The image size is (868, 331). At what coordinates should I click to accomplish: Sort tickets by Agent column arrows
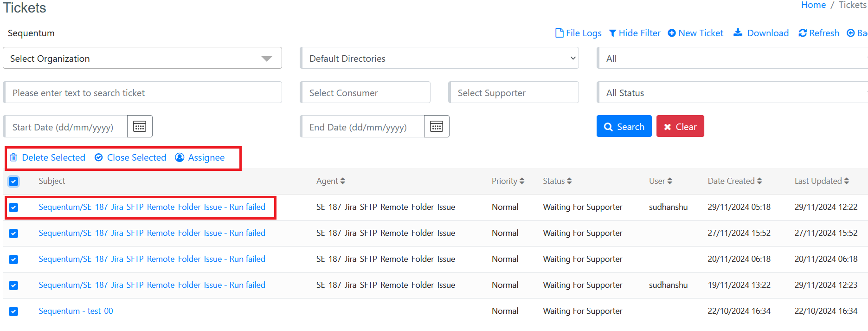click(x=343, y=181)
